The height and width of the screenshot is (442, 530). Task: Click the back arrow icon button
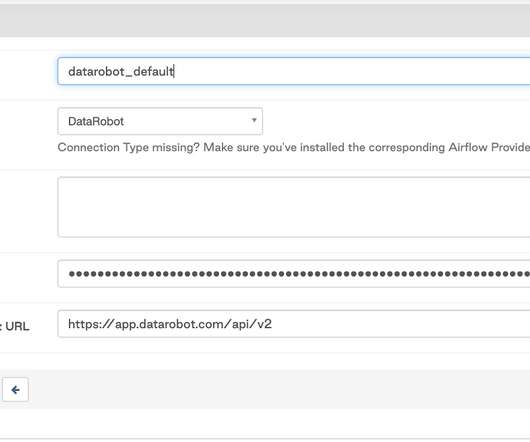point(15,390)
